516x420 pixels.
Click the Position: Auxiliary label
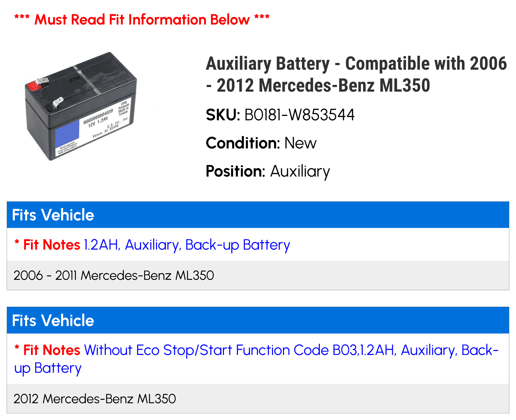268,171
